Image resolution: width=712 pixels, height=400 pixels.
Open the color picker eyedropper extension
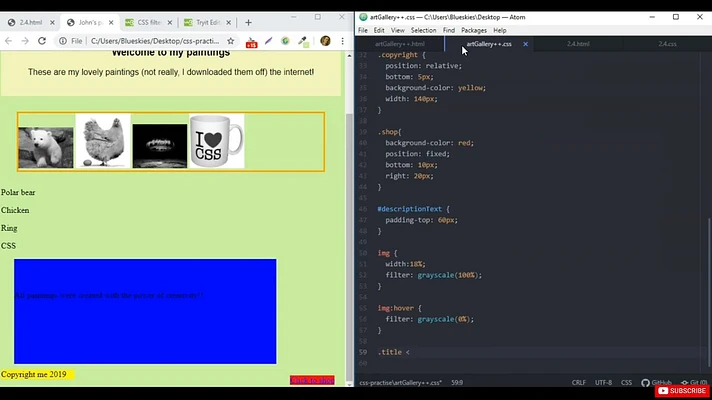point(303,41)
